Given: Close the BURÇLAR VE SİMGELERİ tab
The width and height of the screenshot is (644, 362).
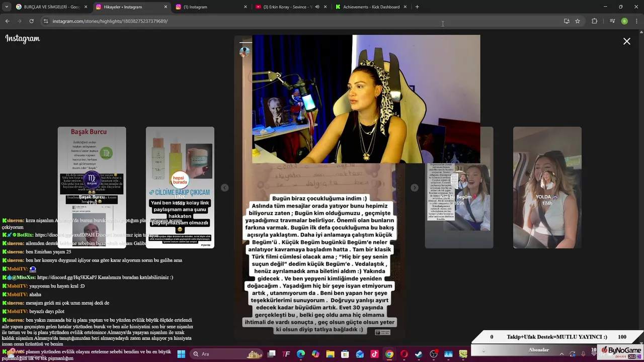Looking at the screenshot, I should click(x=86, y=7).
